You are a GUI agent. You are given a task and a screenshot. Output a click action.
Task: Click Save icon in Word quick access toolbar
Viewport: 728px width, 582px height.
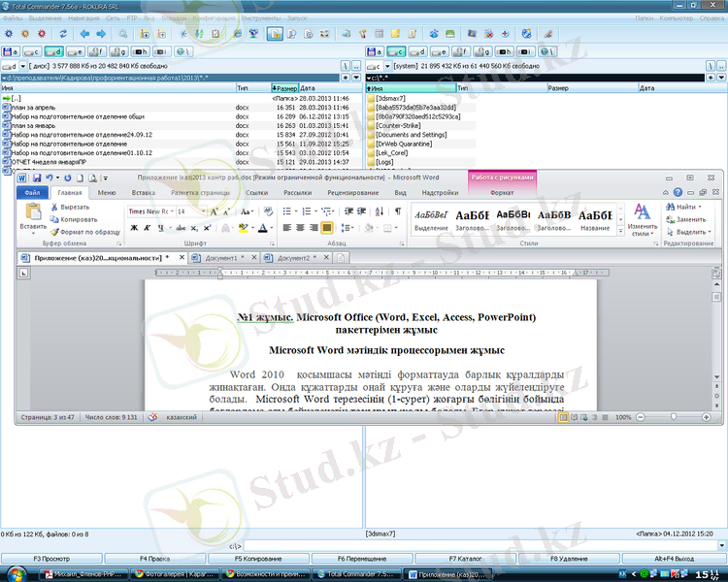tap(37, 178)
